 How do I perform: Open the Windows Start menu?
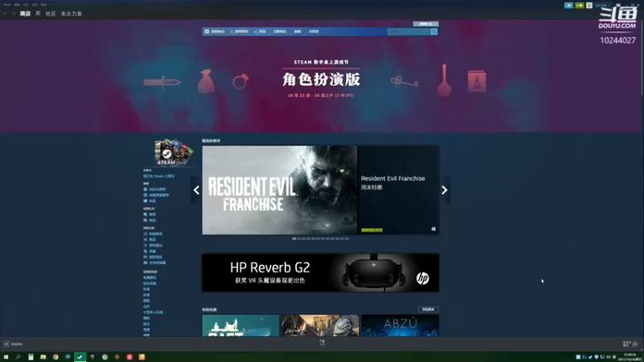(6, 357)
